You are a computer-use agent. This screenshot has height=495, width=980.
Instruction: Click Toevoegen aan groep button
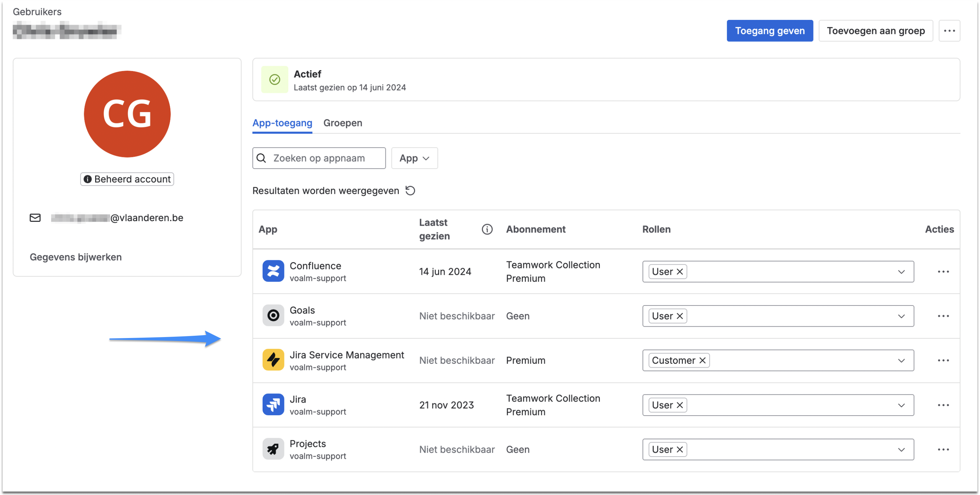(875, 31)
